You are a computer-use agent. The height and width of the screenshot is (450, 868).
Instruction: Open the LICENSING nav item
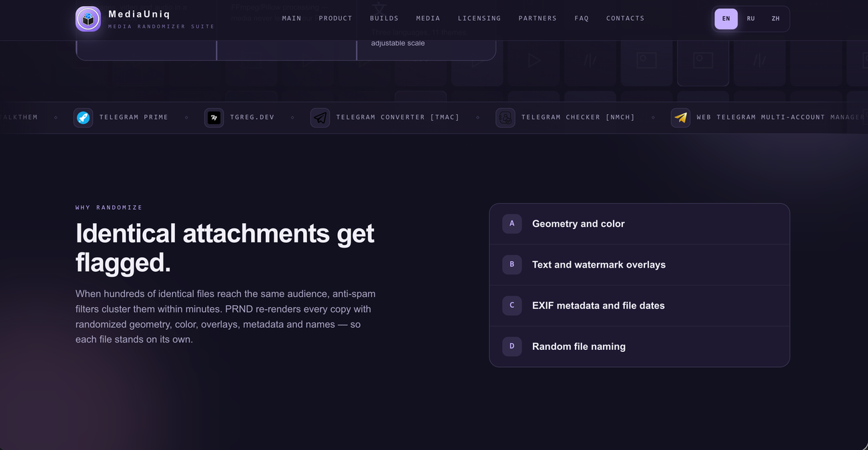coord(479,19)
